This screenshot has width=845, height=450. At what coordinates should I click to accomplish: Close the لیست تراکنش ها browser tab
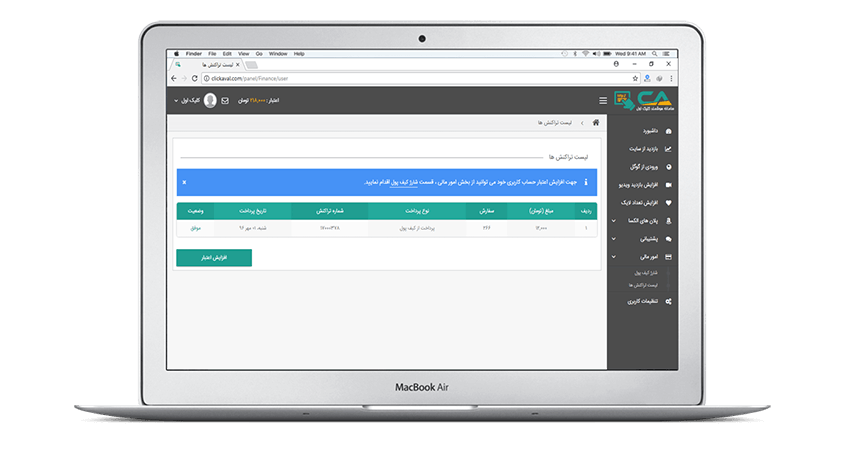coord(238,65)
